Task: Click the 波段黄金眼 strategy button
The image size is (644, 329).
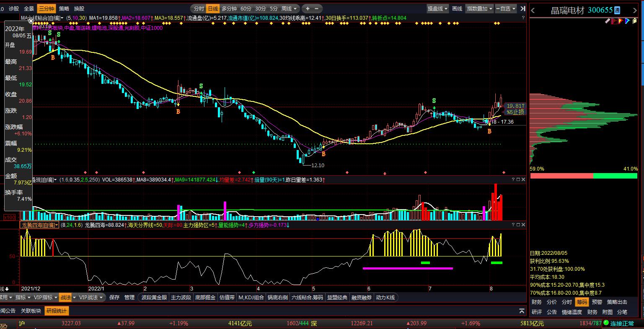Action: click(x=154, y=298)
